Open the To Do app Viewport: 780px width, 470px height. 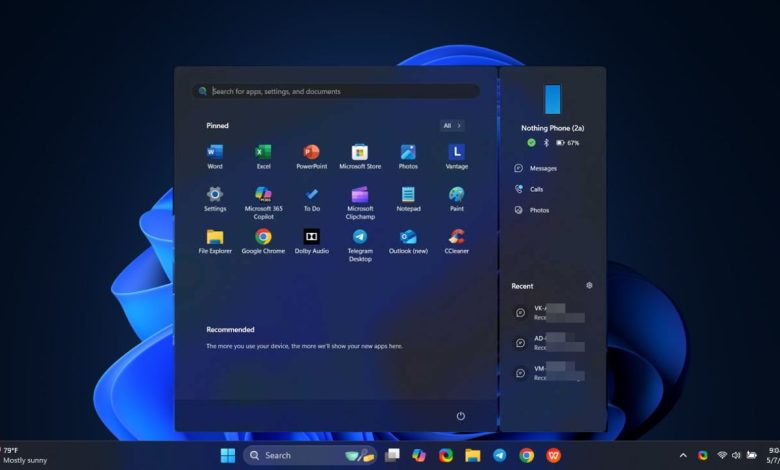tap(311, 199)
